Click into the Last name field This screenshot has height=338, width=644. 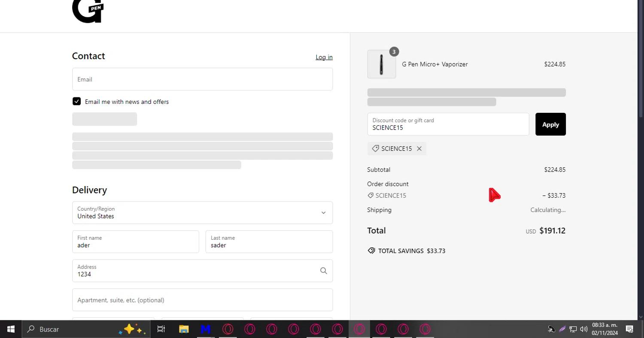pos(269,242)
